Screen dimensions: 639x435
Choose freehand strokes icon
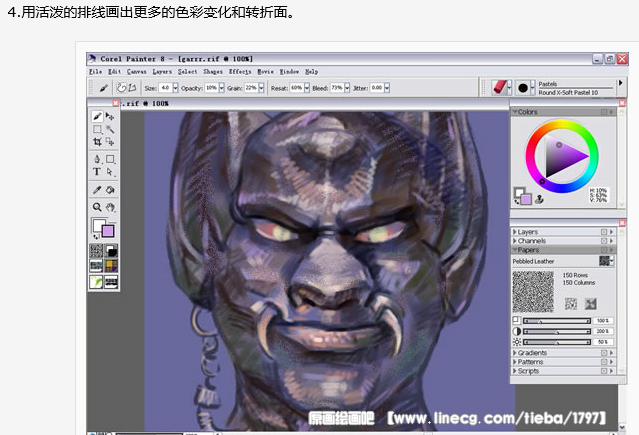(x=121, y=87)
